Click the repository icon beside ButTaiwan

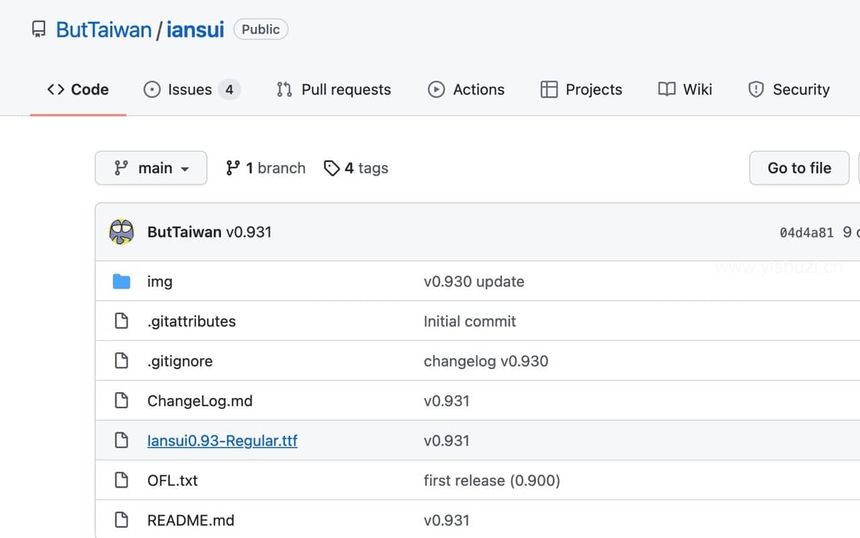point(38,29)
